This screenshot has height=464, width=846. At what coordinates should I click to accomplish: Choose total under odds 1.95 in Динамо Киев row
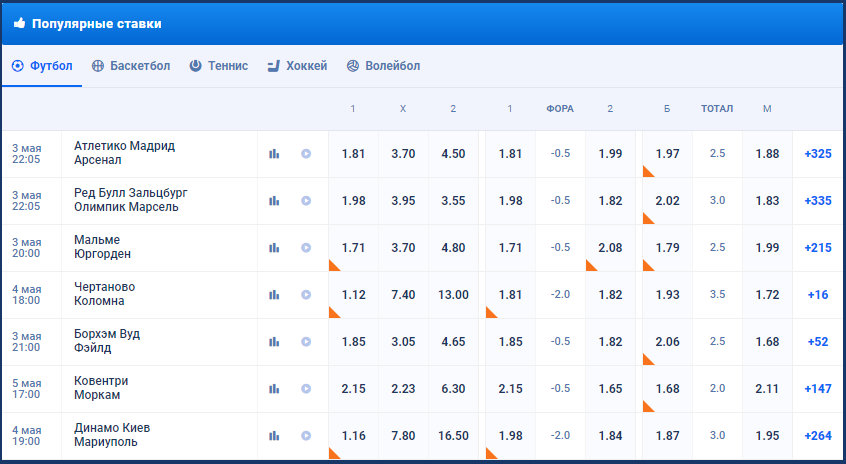[767, 435]
